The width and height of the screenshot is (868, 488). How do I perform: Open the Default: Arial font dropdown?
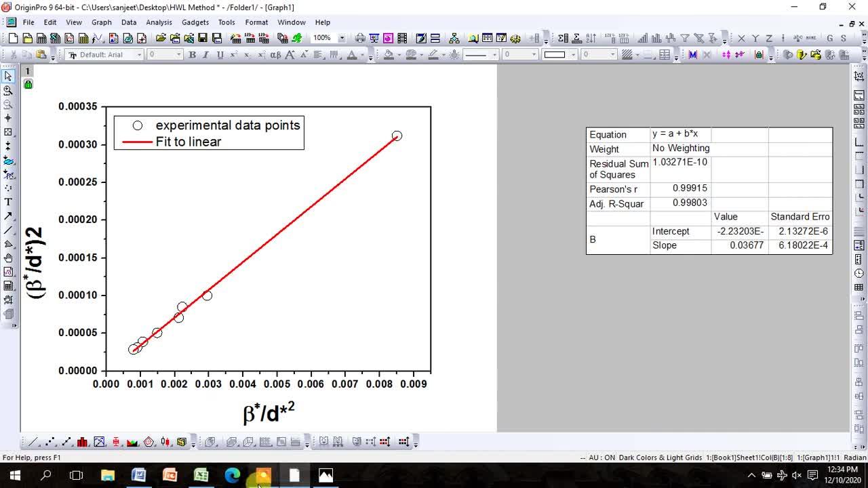pyautogui.click(x=139, y=54)
